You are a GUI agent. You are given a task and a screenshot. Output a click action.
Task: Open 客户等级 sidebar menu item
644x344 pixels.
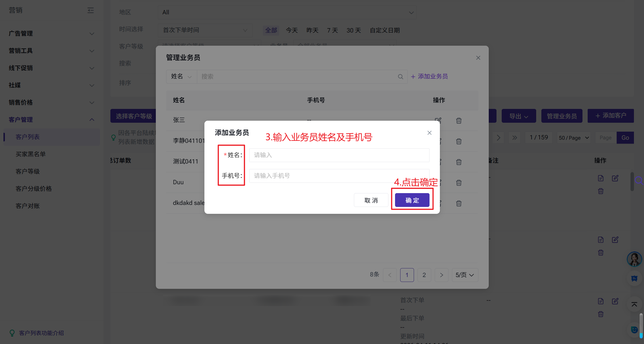[x=28, y=172]
